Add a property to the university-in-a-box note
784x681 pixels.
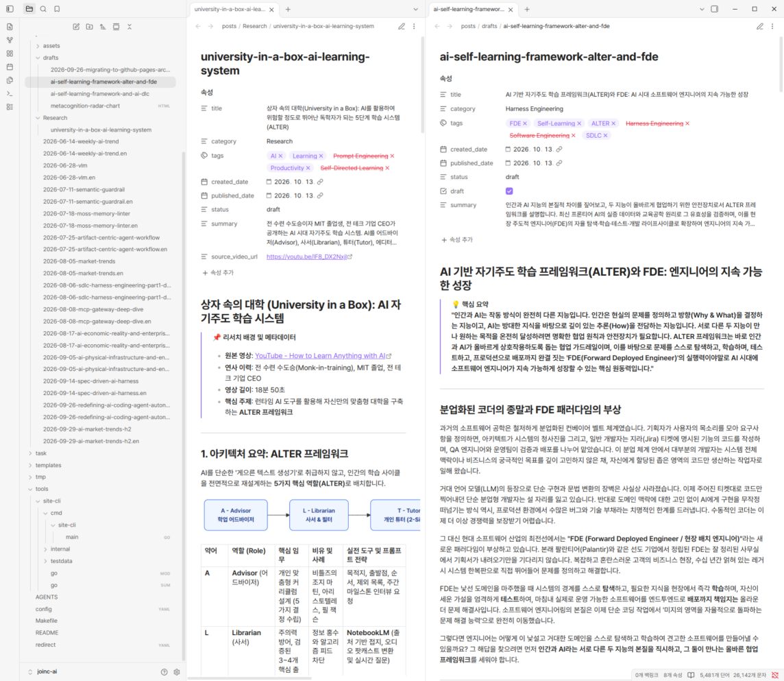pos(218,273)
